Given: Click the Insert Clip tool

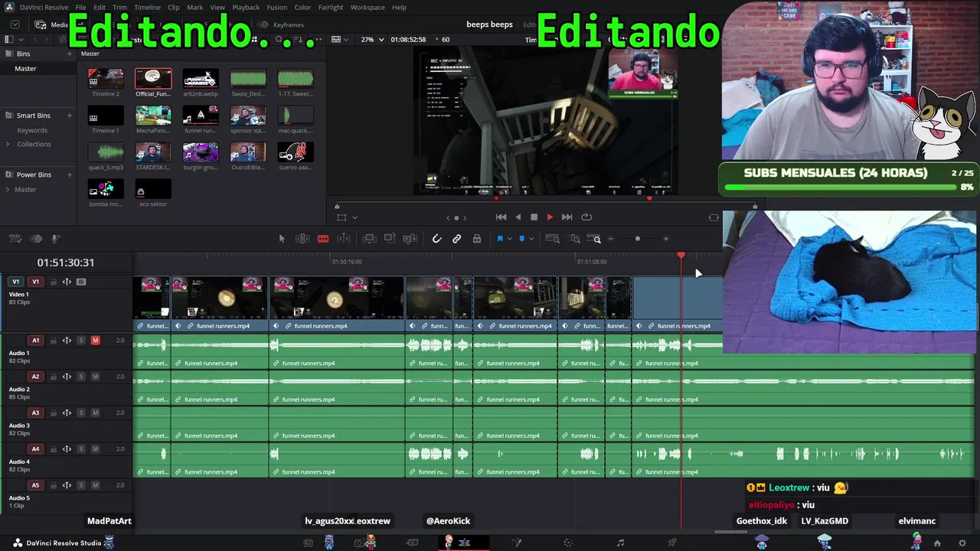Looking at the screenshot, I should 369,239.
